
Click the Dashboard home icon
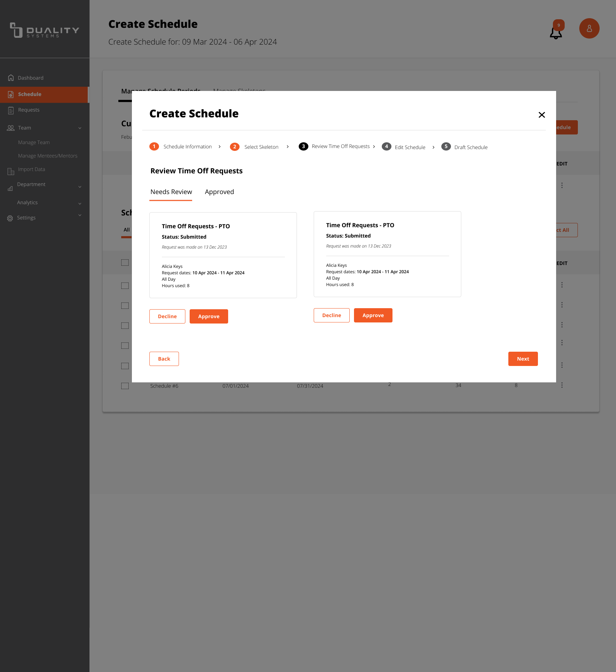[x=11, y=78]
